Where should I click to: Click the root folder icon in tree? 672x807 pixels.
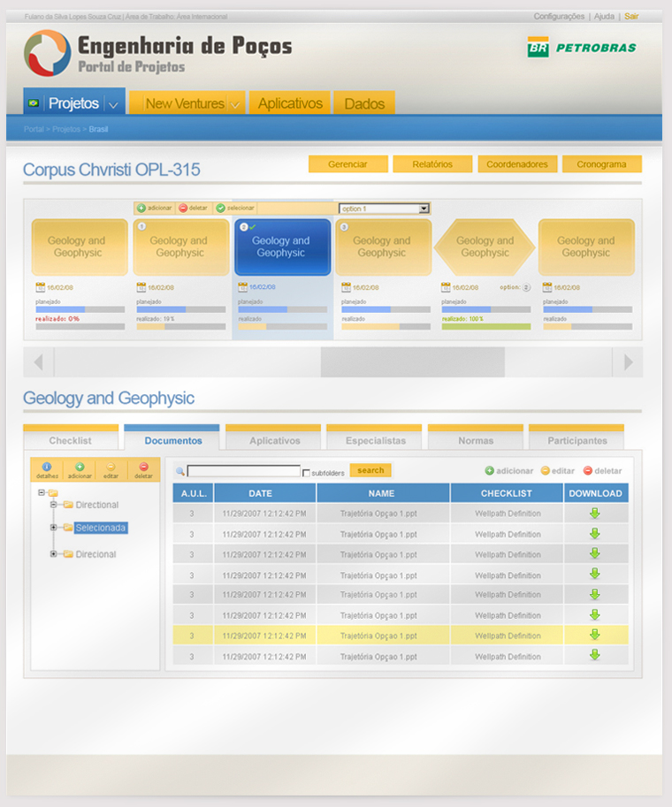53,493
